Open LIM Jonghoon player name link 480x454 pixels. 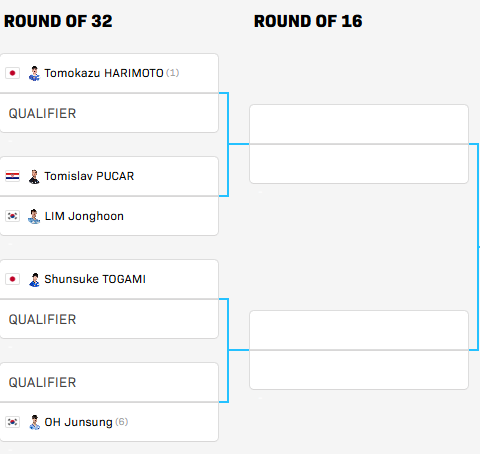(84, 216)
